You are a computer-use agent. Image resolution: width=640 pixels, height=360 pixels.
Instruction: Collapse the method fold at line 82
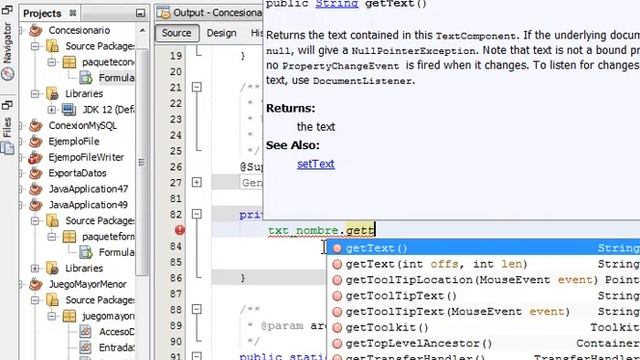[x=197, y=214]
